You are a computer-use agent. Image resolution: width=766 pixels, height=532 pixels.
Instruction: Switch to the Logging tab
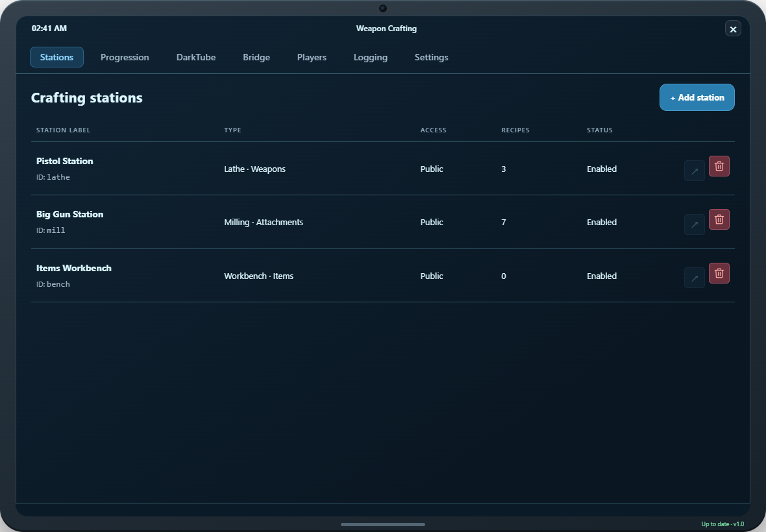click(370, 57)
